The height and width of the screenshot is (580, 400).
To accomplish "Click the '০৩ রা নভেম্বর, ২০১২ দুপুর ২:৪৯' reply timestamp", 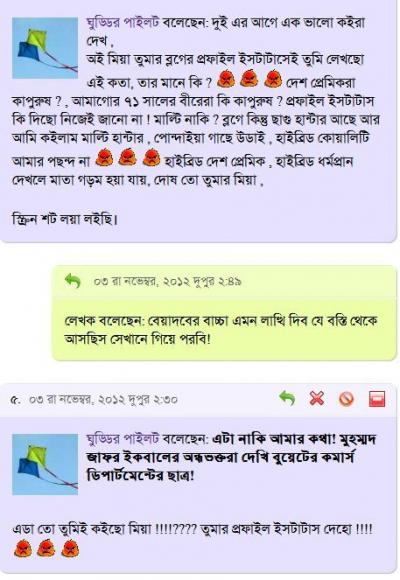I will coord(168,281).
